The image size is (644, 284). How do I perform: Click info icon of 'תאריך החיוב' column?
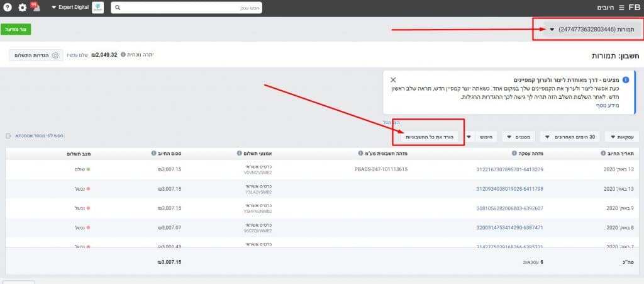[x=603, y=153]
